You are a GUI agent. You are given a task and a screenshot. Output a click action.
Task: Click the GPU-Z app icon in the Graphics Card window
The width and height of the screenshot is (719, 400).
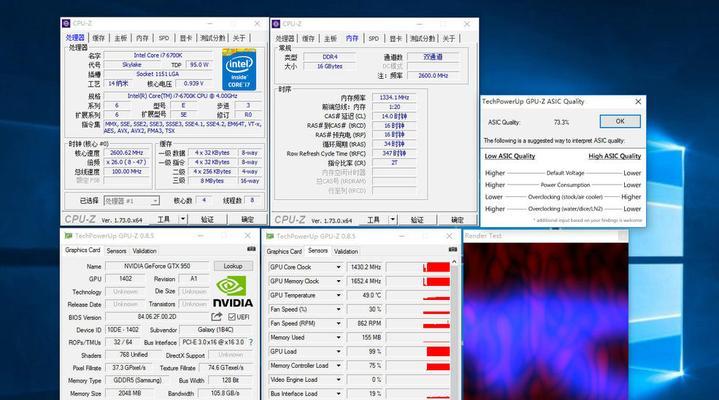(68, 236)
